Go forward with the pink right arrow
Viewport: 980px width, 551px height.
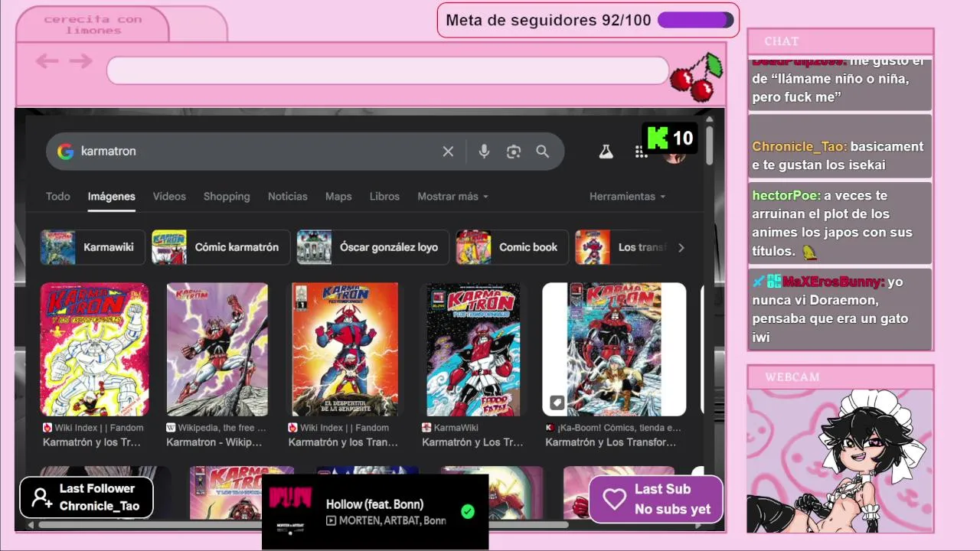80,61
